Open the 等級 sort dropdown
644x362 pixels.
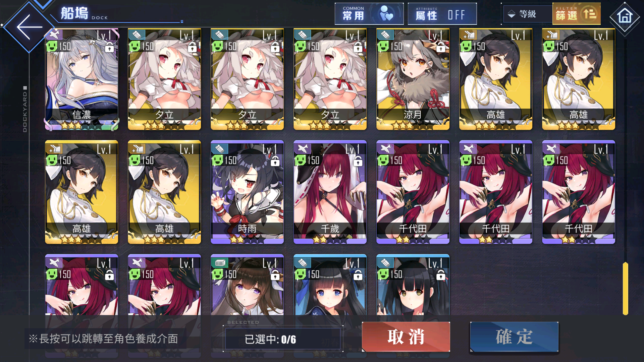pyautogui.click(x=527, y=14)
